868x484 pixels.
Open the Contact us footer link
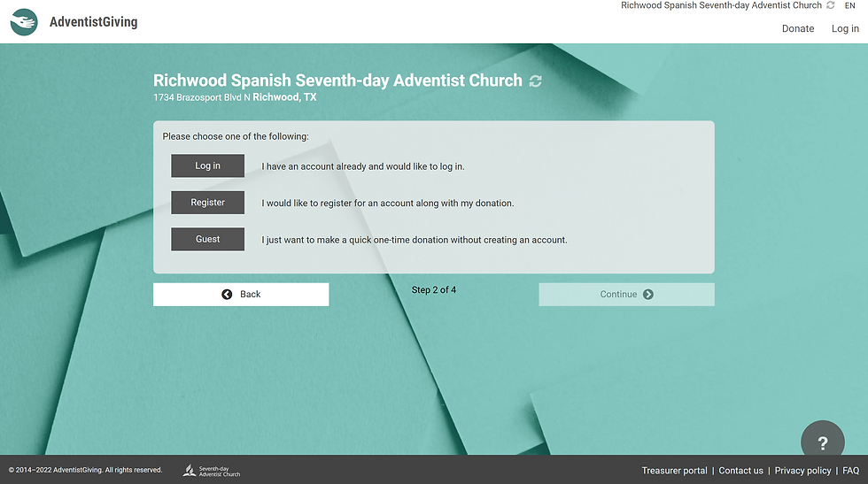(x=740, y=471)
